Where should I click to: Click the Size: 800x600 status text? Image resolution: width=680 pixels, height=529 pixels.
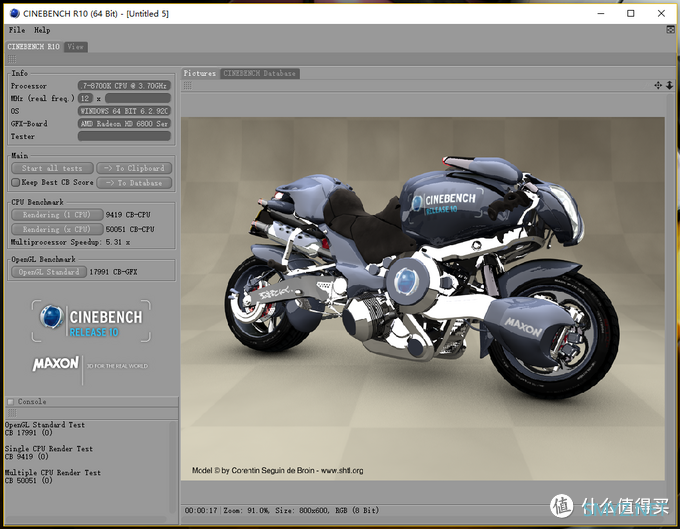pos(302,510)
